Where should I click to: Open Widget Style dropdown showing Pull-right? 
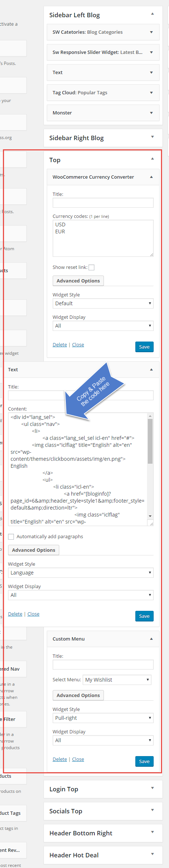[x=103, y=718]
